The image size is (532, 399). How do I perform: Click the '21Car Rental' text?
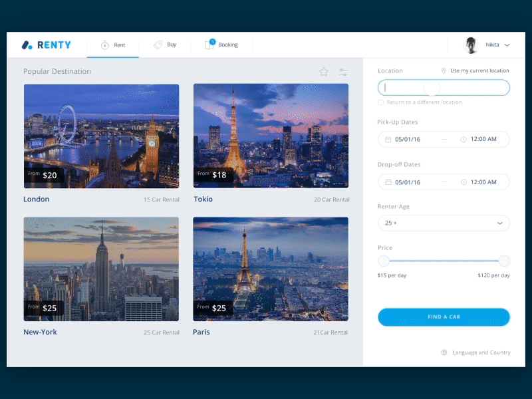pyautogui.click(x=331, y=332)
